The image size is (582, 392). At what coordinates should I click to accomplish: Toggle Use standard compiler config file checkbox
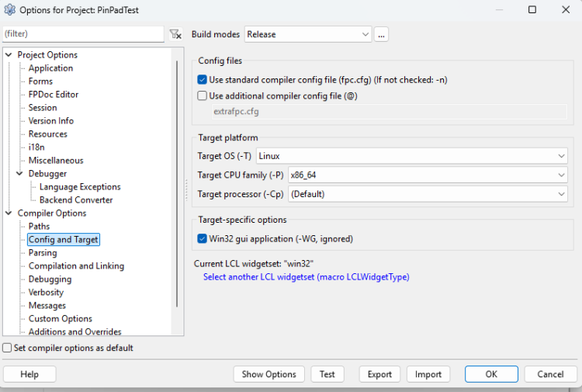203,80
